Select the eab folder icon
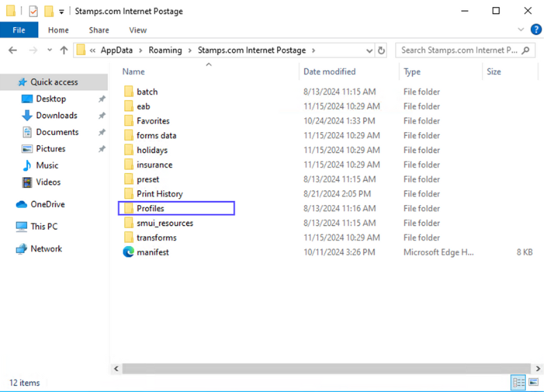This screenshot has width=544, height=392. coord(129,106)
